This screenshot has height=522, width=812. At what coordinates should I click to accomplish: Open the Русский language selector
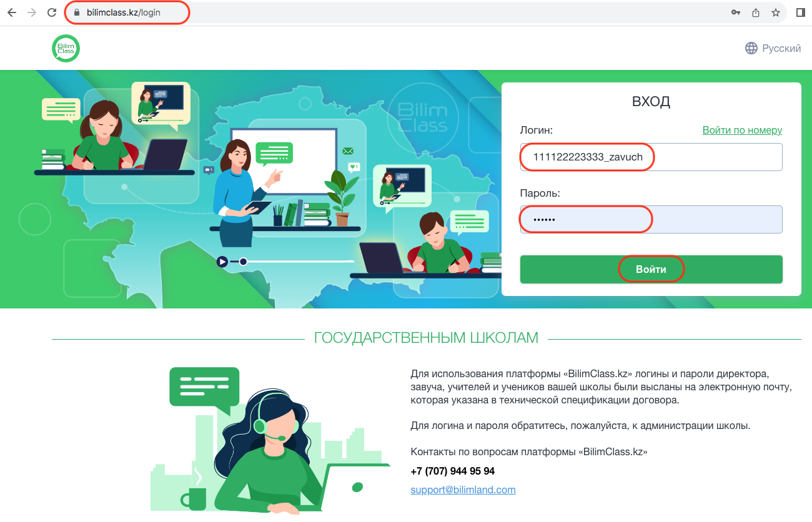[x=773, y=48]
